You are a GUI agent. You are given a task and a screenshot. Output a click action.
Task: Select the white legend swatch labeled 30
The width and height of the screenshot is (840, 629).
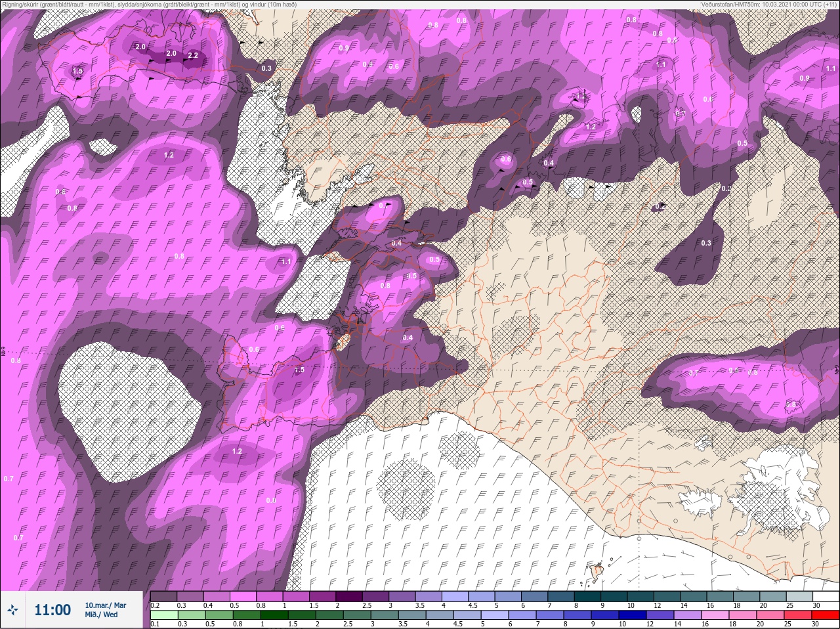pyautogui.click(x=826, y=597)
